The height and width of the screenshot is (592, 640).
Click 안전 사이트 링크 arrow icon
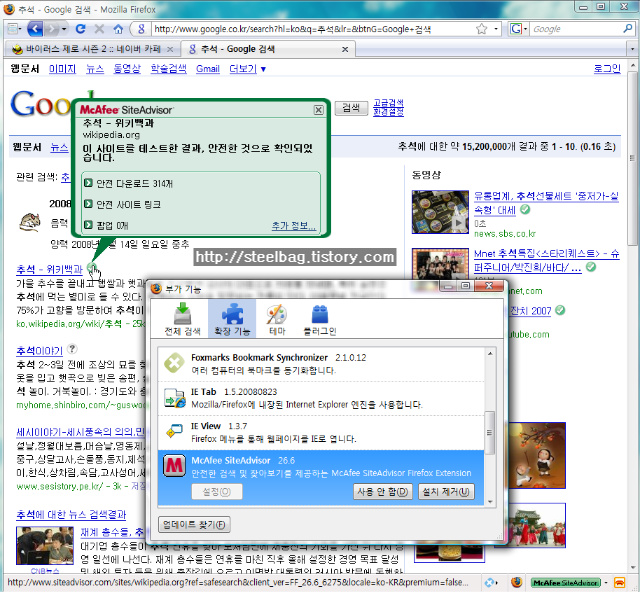click(88, 203)
